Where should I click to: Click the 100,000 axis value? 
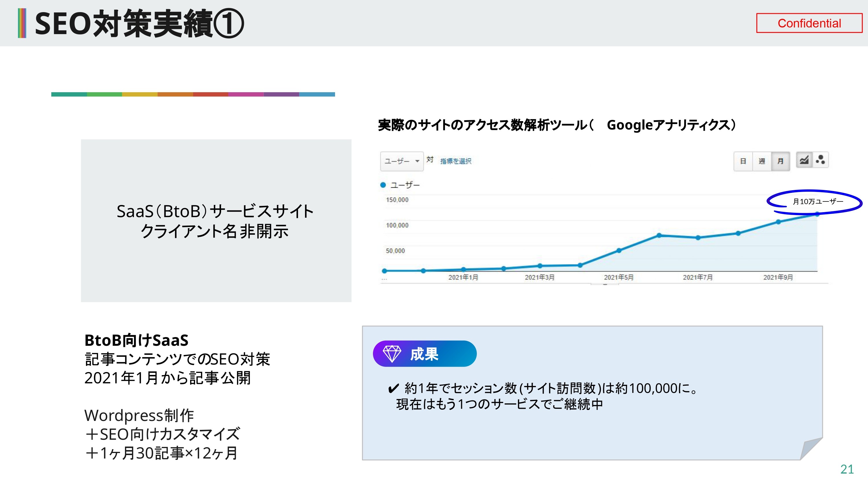pyautogui.click(x=397, y=225)
